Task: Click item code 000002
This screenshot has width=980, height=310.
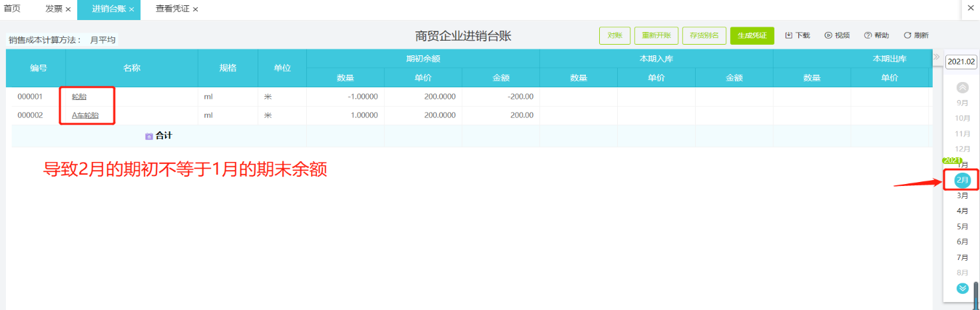Action: (x=30, y=115)
